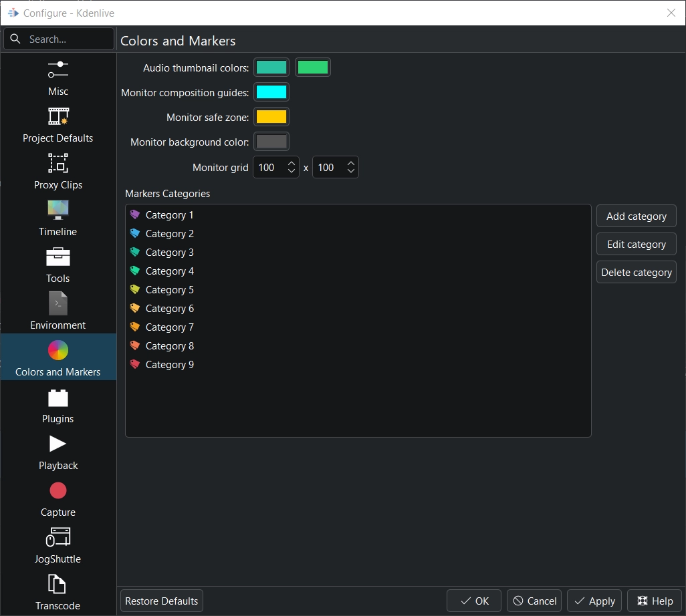
Task: Select Category 5 in the markers list
Action: (x=169, y=289)
